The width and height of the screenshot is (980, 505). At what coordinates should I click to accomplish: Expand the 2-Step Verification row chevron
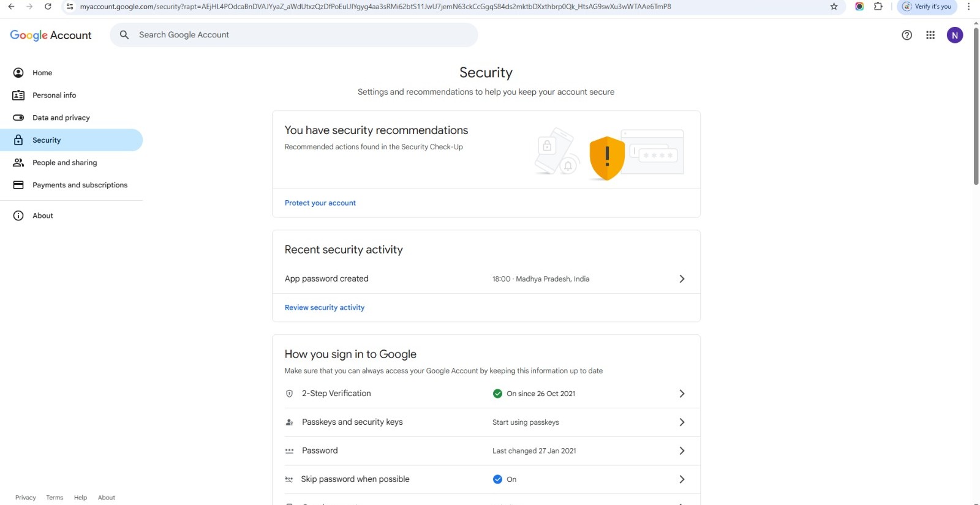pyautogui.click(x=682, y=394)
